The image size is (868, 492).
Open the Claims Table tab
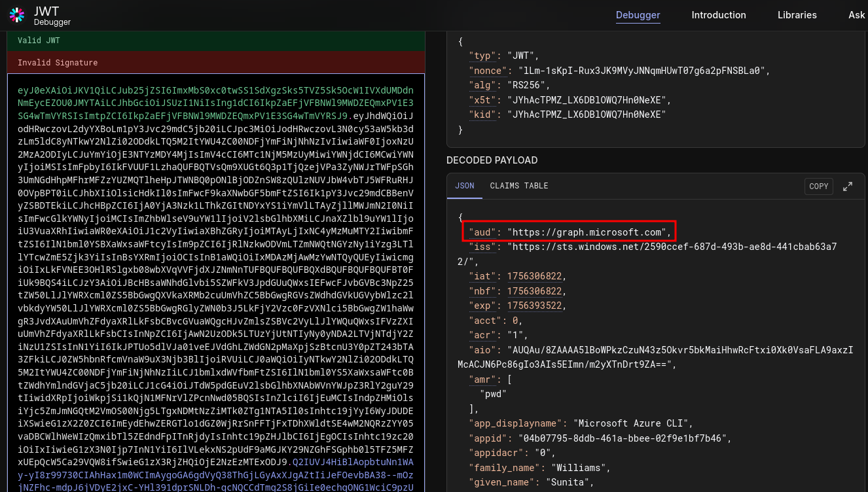(518, 186)
